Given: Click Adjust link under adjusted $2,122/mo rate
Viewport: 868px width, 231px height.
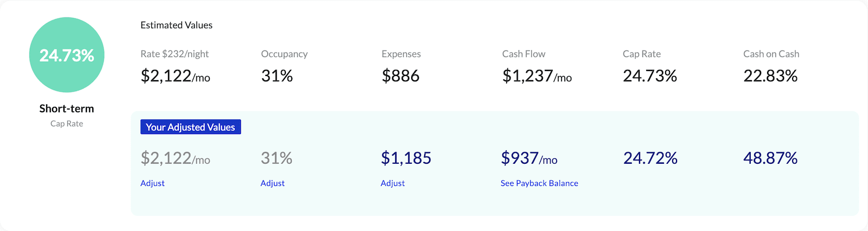Looking at the screenshot, I should pyautogui.click(x=152, y=183).
